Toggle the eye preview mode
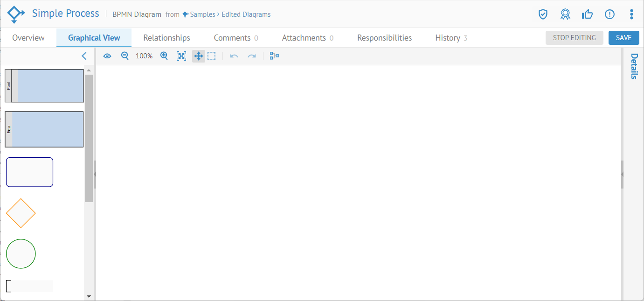This screenshot has height=301, width=644. tap(107, 56)
